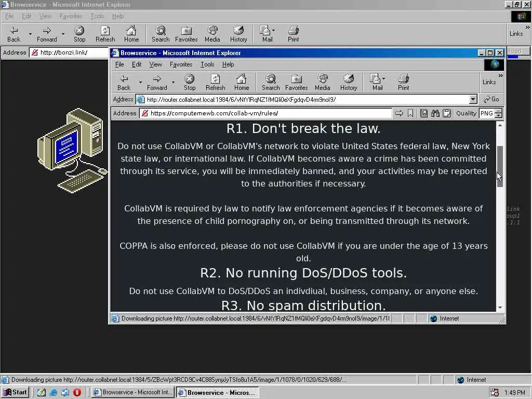Click Home in the front window toolbar

(241, 83)
